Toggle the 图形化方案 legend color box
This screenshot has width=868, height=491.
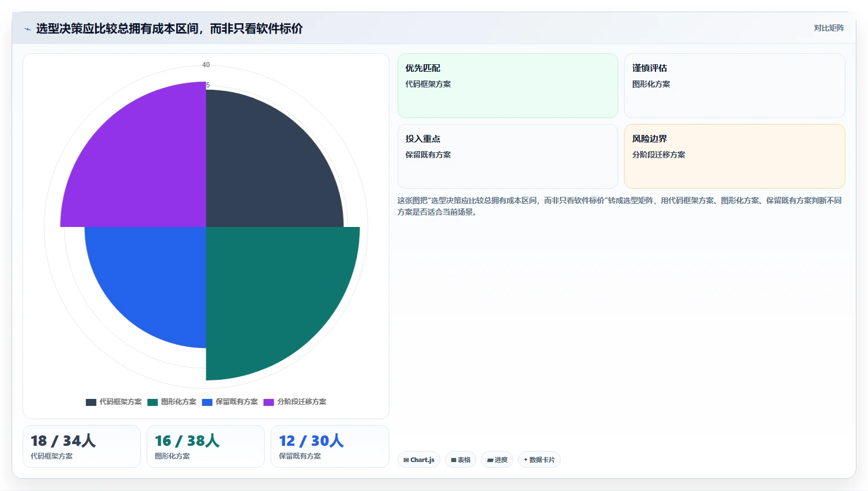pyautogui.click(x=152, y=402)
